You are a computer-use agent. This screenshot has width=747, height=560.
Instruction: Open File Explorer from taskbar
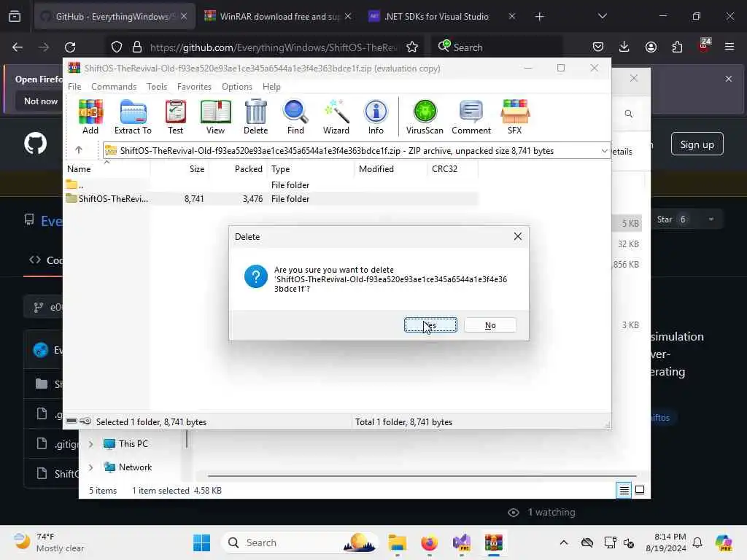click(x=397, y=542)
